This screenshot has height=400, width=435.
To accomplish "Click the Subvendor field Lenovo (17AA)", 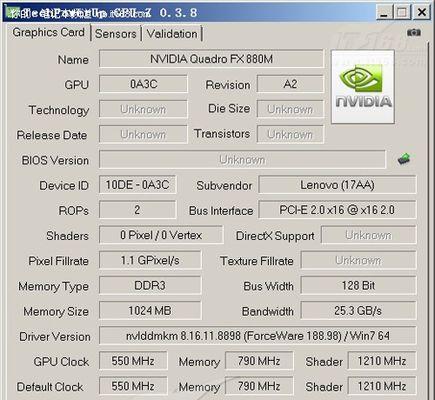I will tap(337, 185).
